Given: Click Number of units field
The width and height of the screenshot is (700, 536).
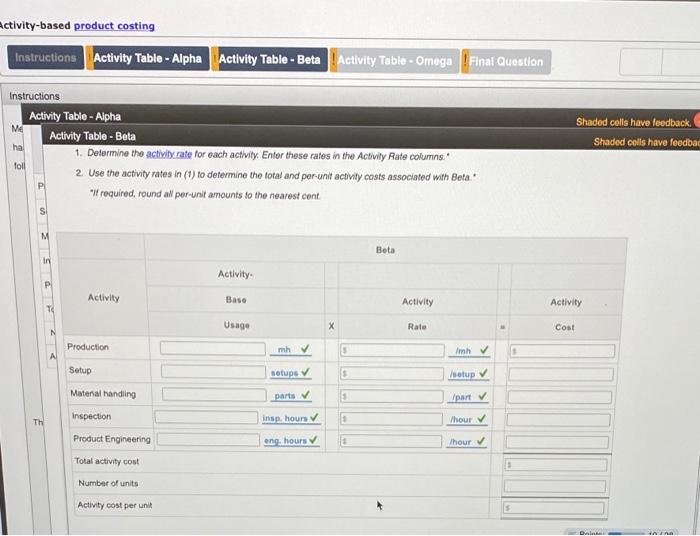Looking at the screenshot, I should [x=555, y=486].
